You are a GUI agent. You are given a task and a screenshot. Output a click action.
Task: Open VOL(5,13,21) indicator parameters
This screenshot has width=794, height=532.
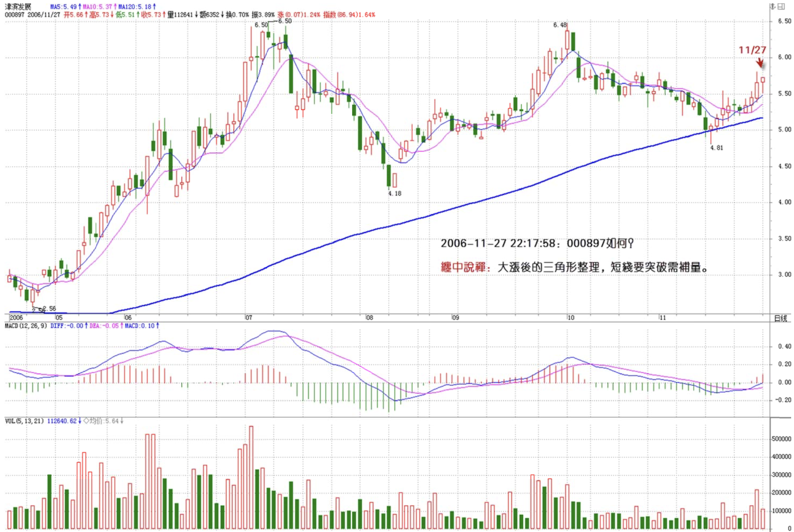[24, 421]
